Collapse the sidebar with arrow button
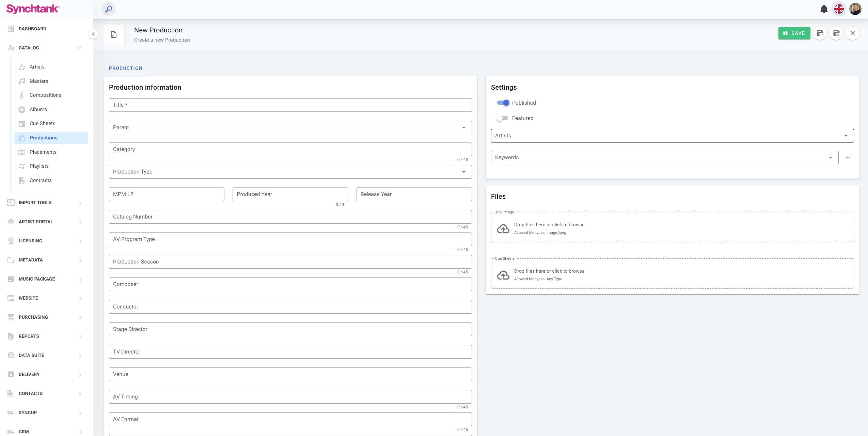Image resolution: width=868 pixels, height=436 pixels. 93,34
